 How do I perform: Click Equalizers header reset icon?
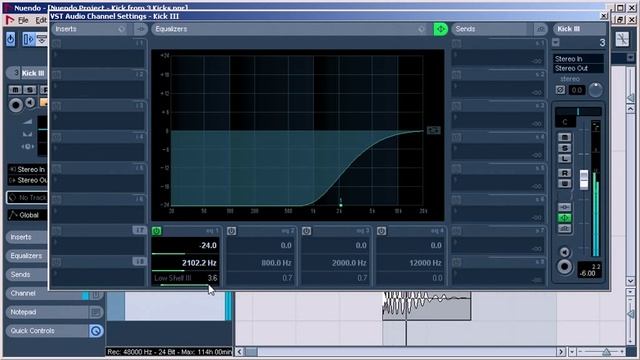421,29
